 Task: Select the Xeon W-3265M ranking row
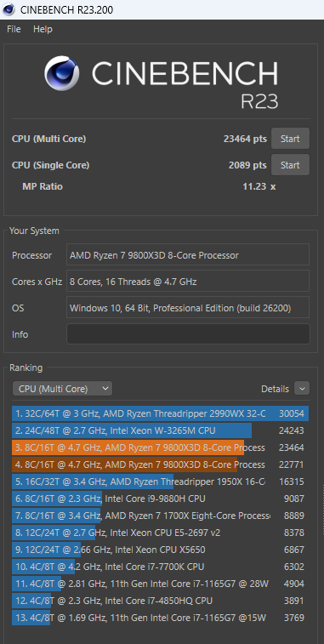pos(160,430)
